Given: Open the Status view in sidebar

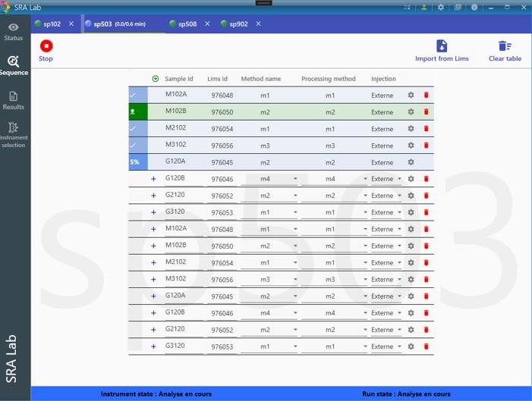Looking at the screenshot, I should tap(13, 31).
